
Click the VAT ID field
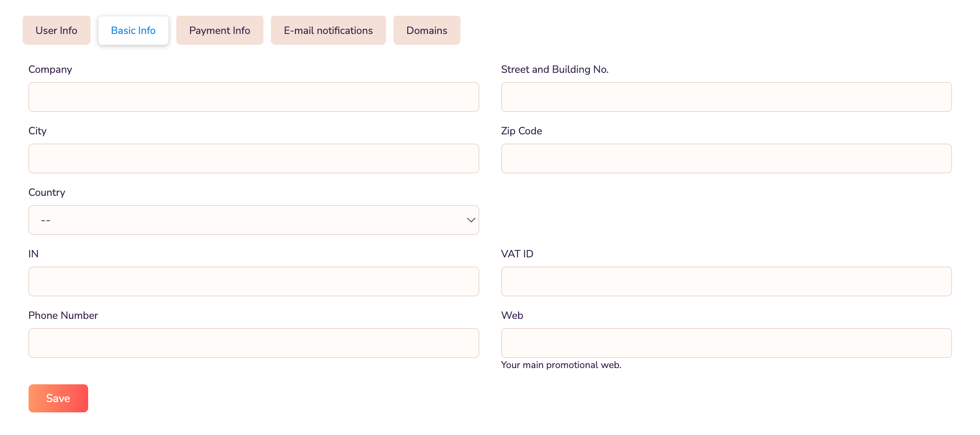pyautogui.click(x=726, y=281)
